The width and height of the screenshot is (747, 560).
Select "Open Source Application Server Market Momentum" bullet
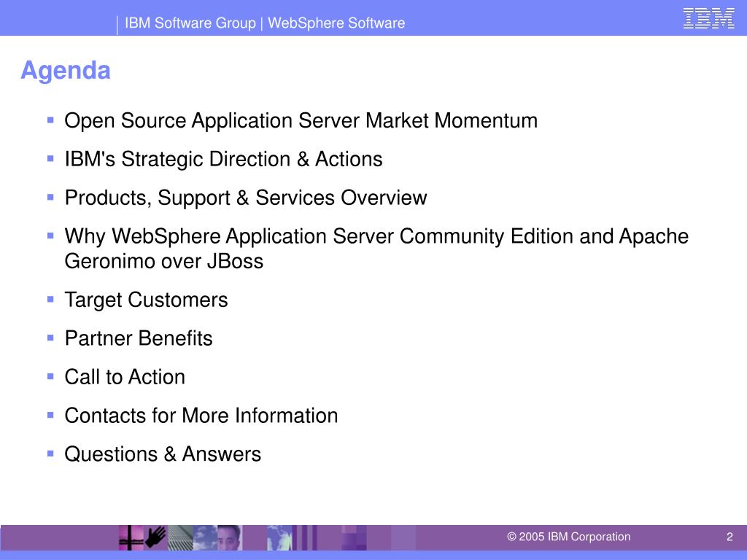coord(301,120)
